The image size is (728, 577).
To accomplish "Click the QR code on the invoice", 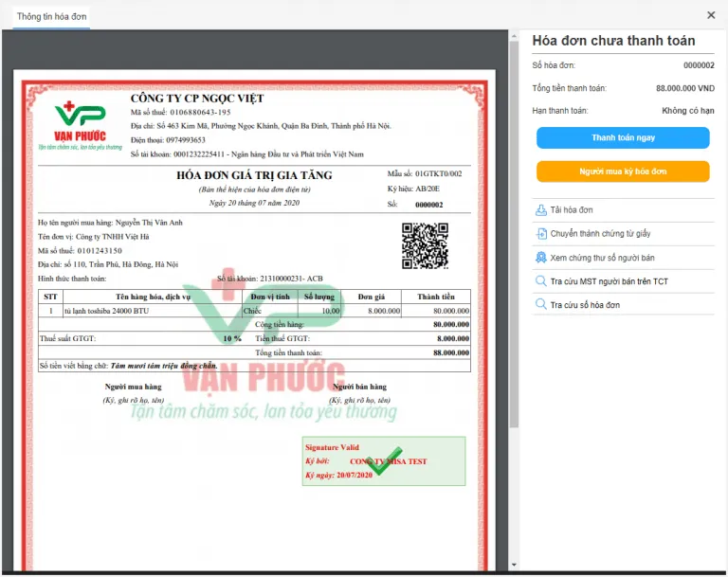I will click(425, 245).
